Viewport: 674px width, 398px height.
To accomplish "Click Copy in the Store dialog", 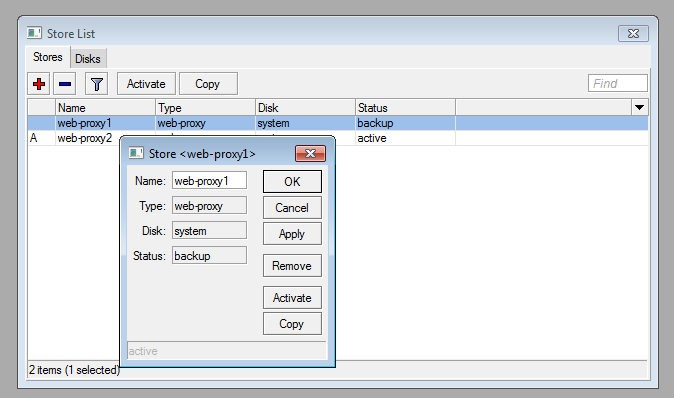I will point(292,324).
